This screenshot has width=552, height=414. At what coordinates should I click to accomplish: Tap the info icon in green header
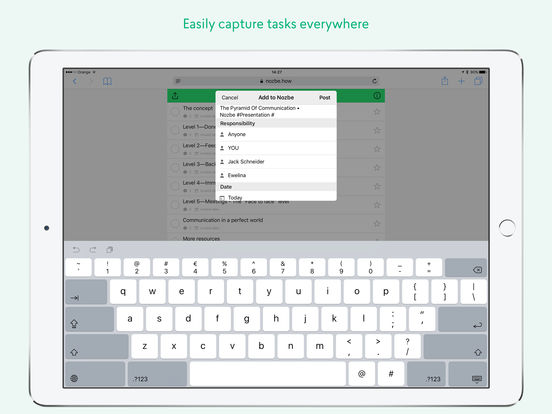coord(377,96)
